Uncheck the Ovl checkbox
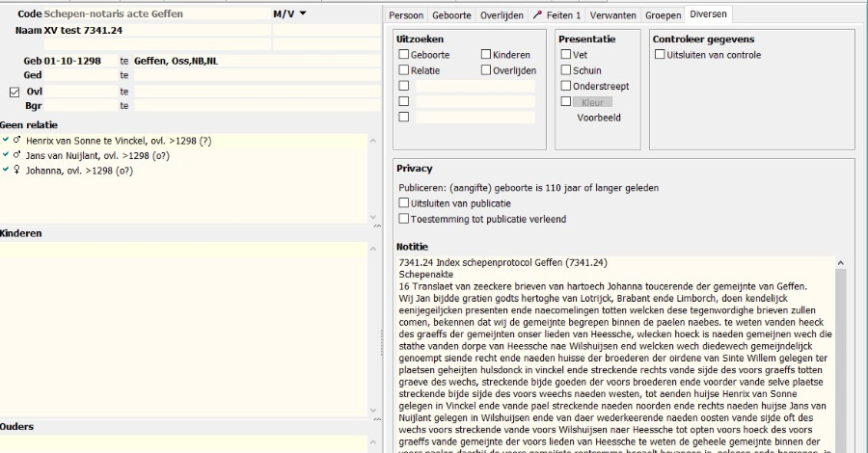Screen dimensions: 868x453 click(x=14, y=93)
